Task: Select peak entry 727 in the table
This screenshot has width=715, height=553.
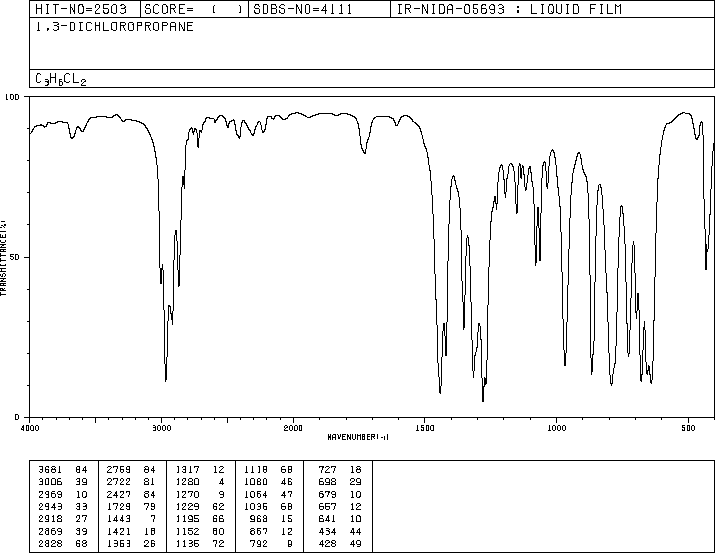Action: (340, 469)
